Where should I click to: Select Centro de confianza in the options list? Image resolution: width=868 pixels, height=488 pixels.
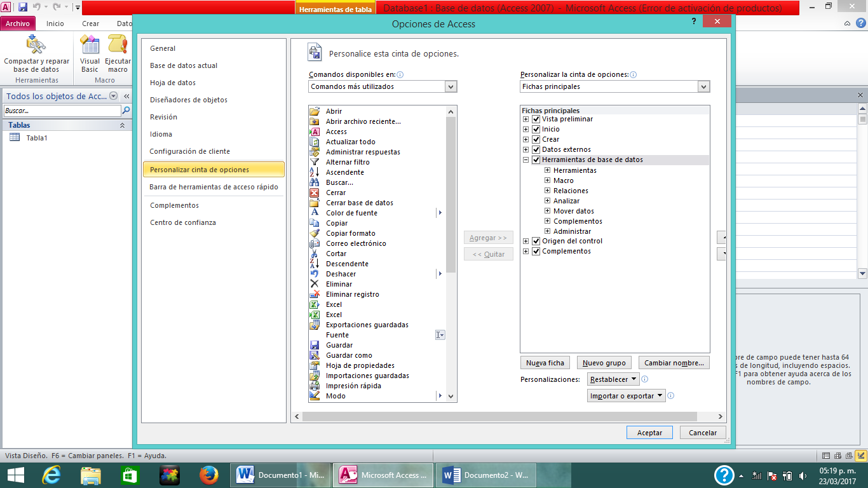click(x=182, y=223)
